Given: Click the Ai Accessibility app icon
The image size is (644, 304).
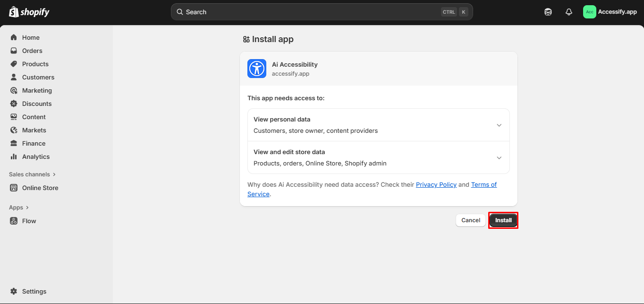Looking at the screenshot, I should 256,69.
